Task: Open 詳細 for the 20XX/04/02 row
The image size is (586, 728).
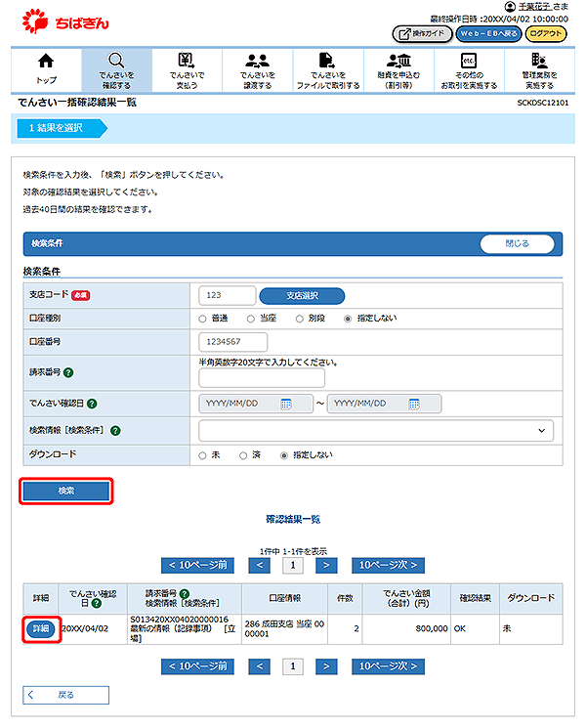Action: click(x=41, y=628)
